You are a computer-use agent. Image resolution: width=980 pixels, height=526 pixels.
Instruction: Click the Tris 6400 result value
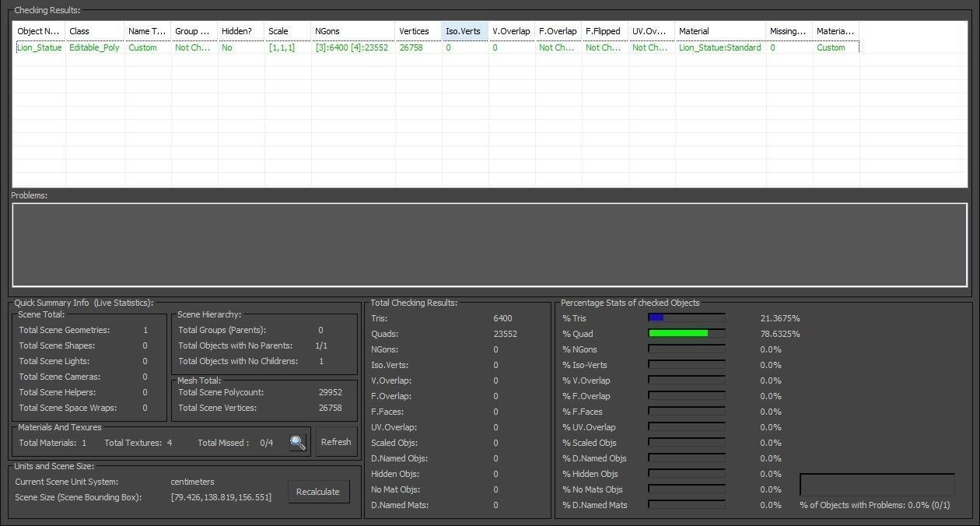click(502, 318)
